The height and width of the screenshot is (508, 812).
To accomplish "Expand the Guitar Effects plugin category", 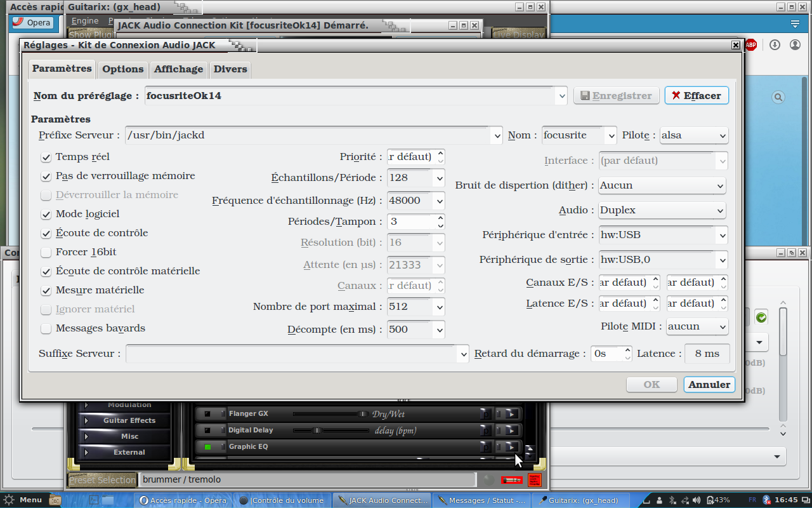I will point(124,420).
